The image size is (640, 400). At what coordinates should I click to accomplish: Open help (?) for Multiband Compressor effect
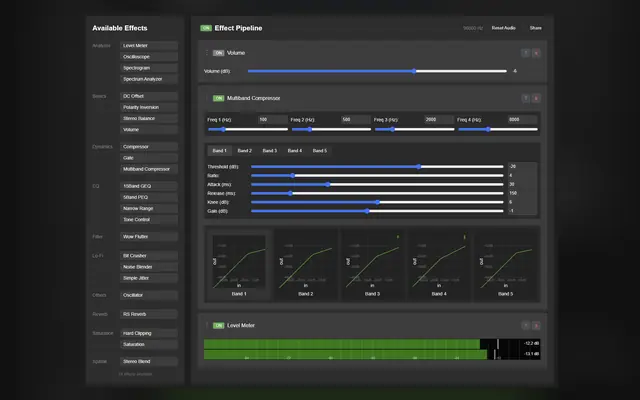[x=525, y=98]
